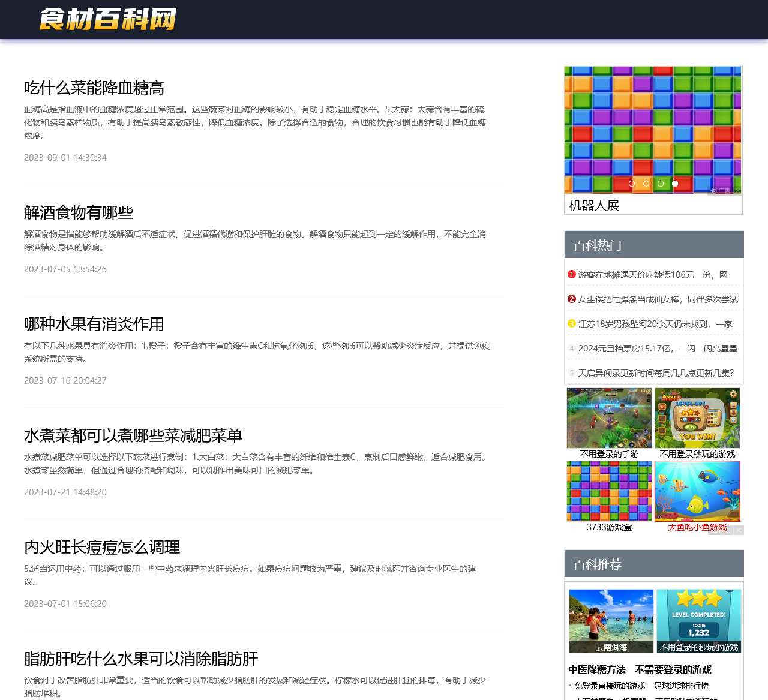Open article 解酒食物有哪些
This screenshot has width=768, height=700.
79,212
